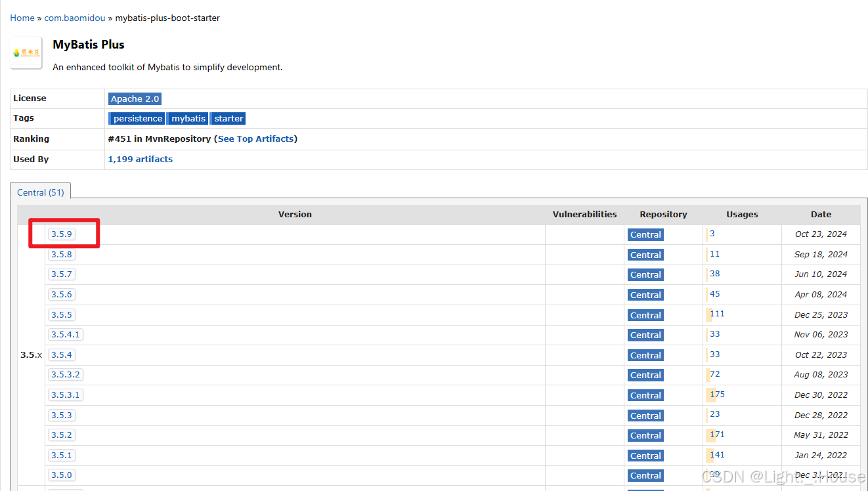
Task: Open version 3.5.4
Action: tap(62, 355)
